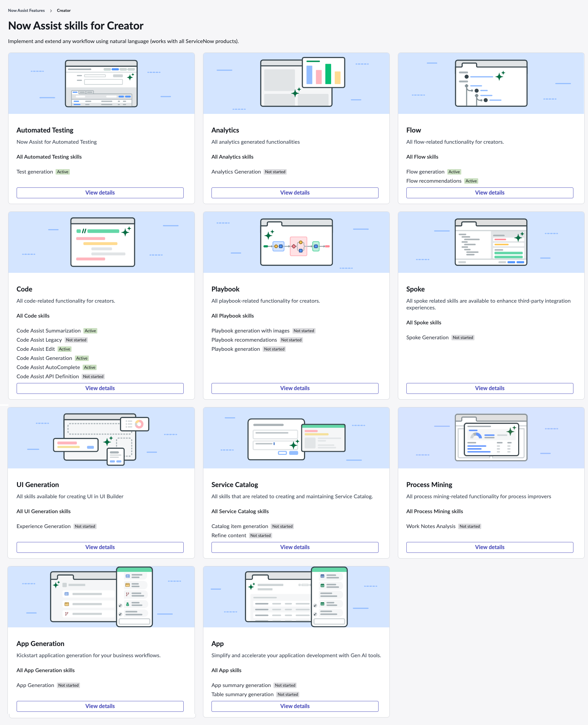View details for the Code card

pos(100,388)
